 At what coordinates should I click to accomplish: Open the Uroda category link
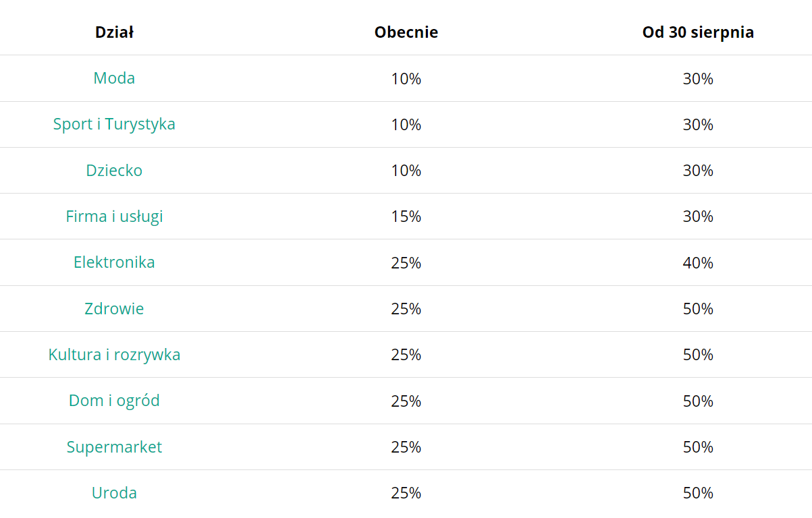click(x=114, y=493)
